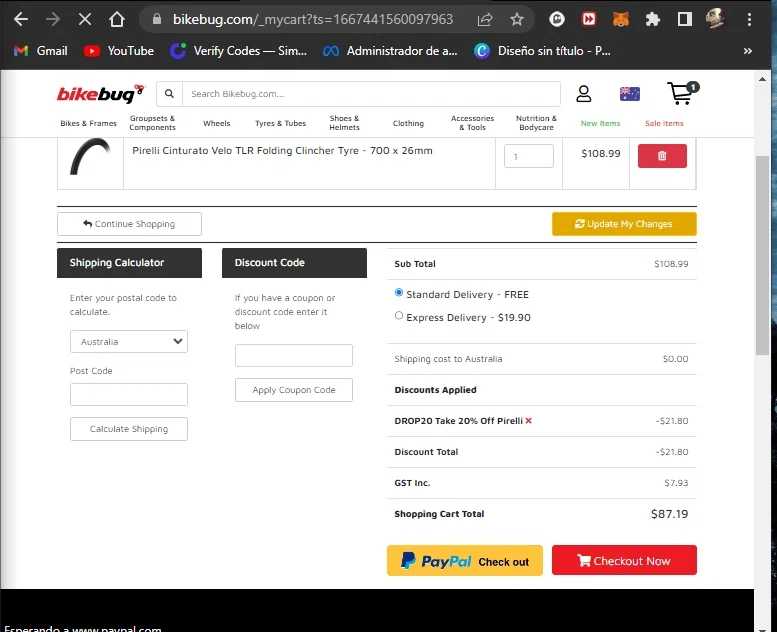Viewport: 777px width, 632px height.
Task: Click the page vertical scrollbar thumb
Action: click(762, 255)
